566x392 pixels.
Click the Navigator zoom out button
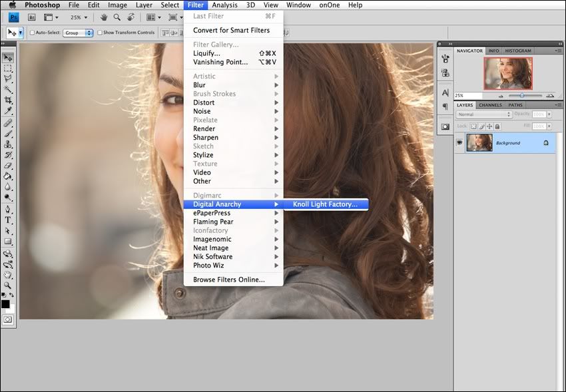click(501, 96)
